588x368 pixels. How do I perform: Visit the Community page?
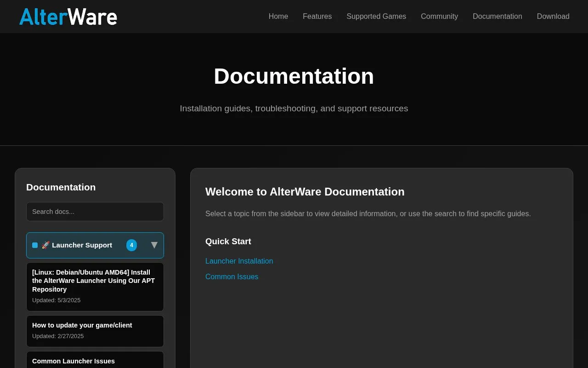pyautogui.click(x=439, y=17)
